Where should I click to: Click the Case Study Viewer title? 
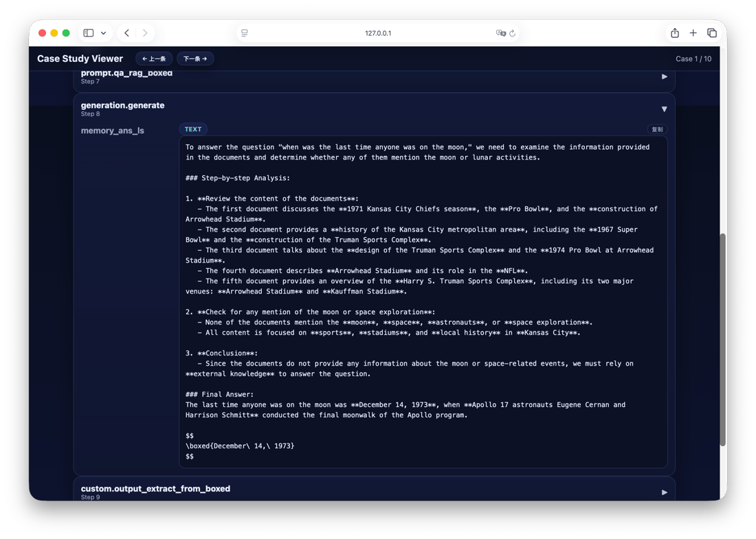pos(80,59)
